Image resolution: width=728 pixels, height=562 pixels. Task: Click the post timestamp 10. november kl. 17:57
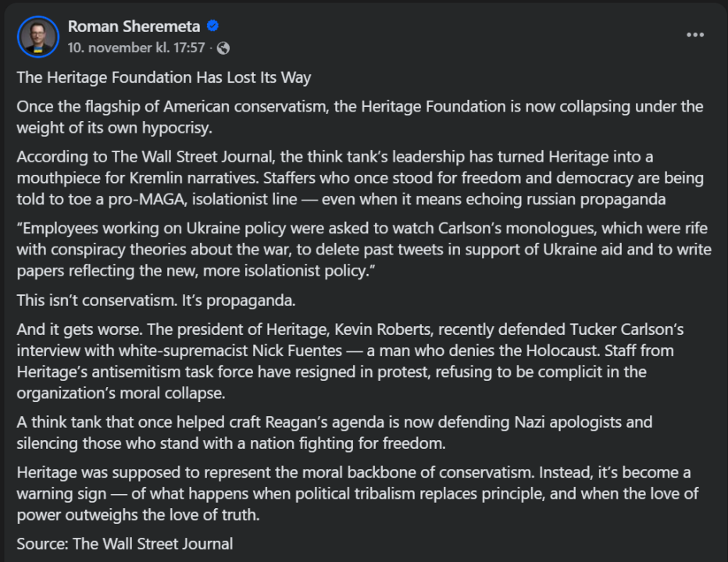pos(136,48)
